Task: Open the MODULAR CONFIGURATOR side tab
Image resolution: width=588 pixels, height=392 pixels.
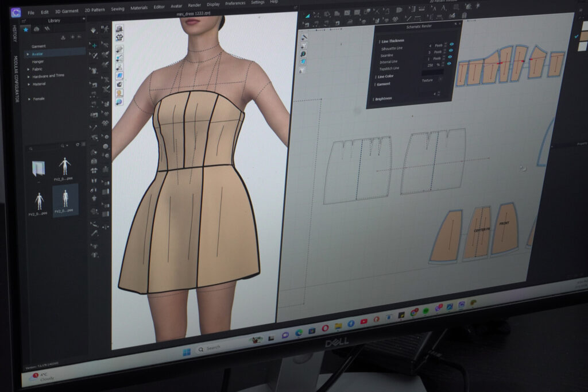Action: pos(16,79)
